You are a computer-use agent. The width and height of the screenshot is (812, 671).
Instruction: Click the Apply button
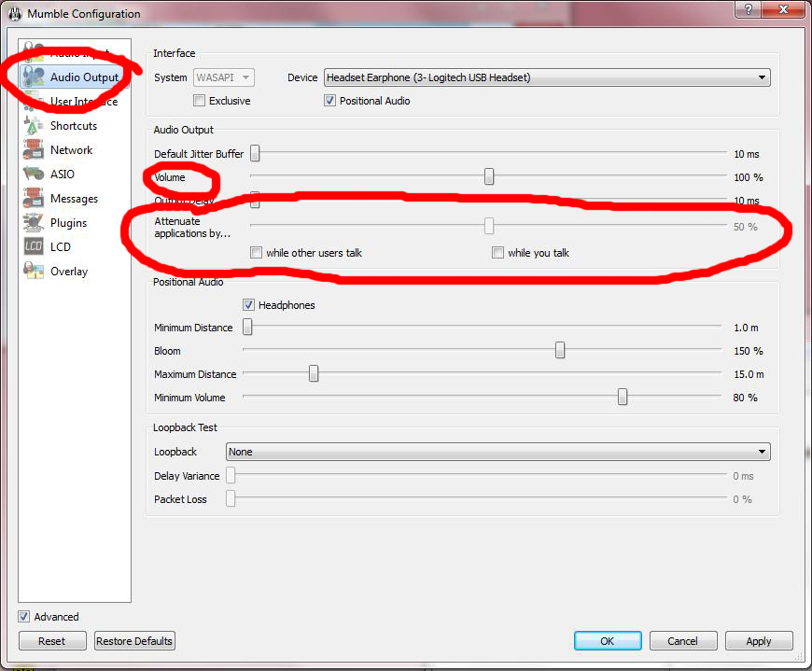pyautogui.click(x=758, y=641)
